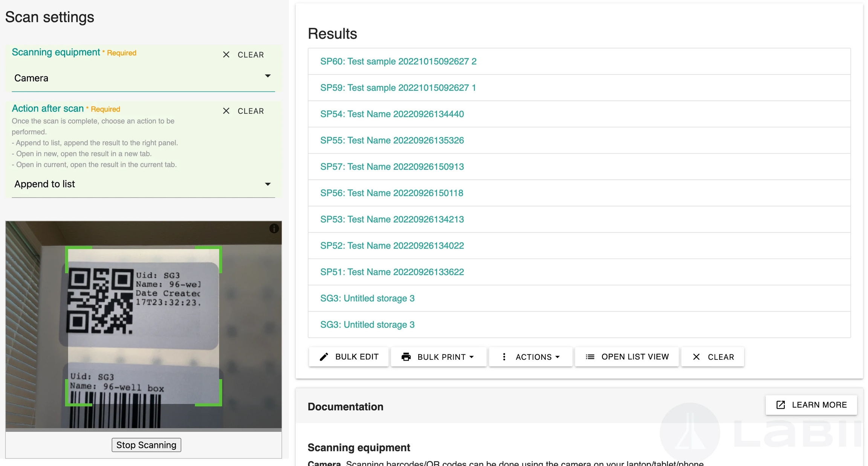This screenshot has width=868, height=466.
Task: Click the X icon next to Action after scan
Action: pyautogui.click(x=226, y=111)
